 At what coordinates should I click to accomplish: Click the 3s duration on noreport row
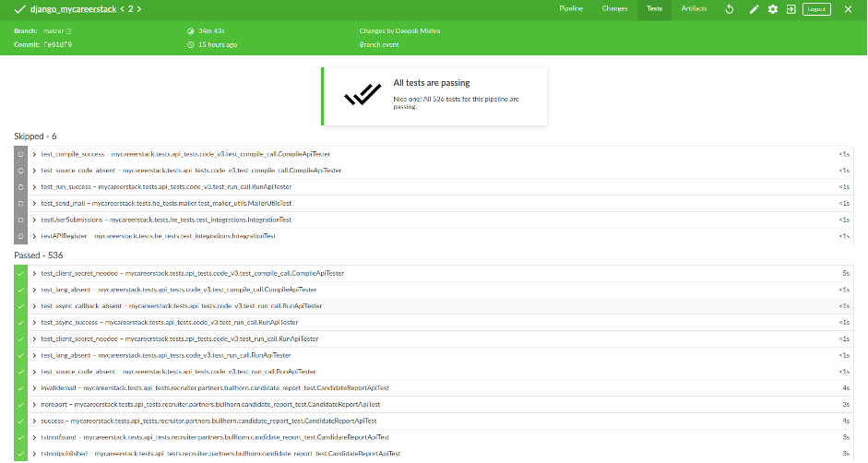pos(846,405)
